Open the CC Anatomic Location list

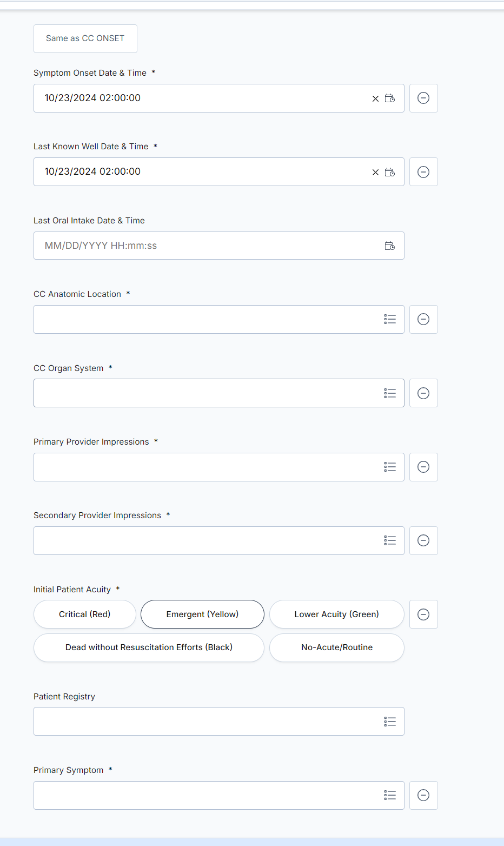coord(390,319)
